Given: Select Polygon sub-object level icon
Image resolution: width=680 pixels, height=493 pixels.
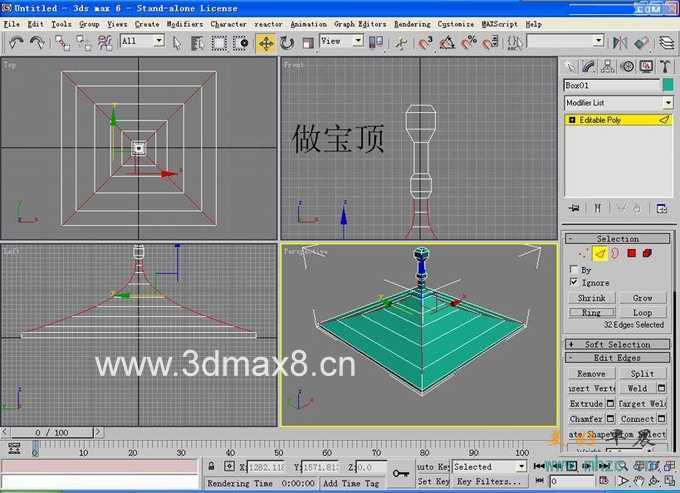Looking at the screenshot, I should click(x=631, y=253).
